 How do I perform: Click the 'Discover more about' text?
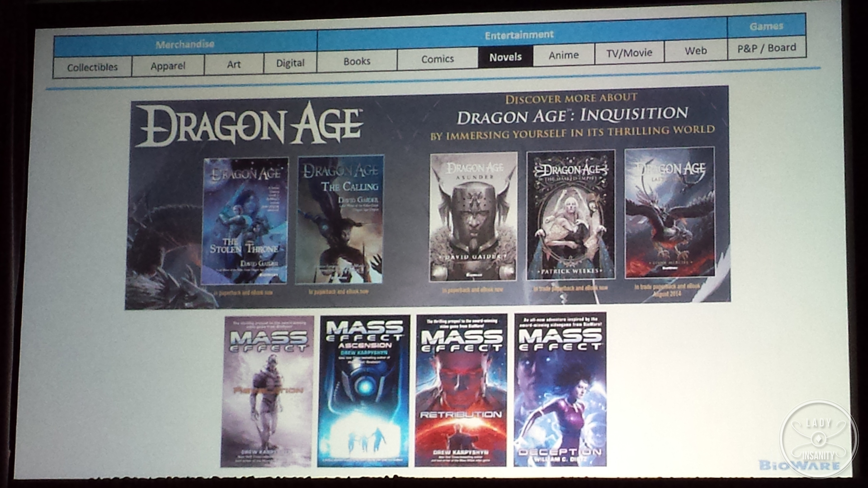point(571,98)
